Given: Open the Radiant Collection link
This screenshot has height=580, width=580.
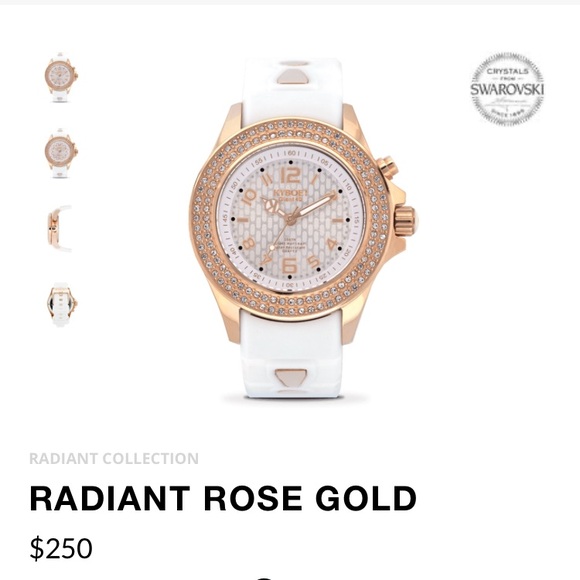Looking at the screenshot, I should 114,459.
